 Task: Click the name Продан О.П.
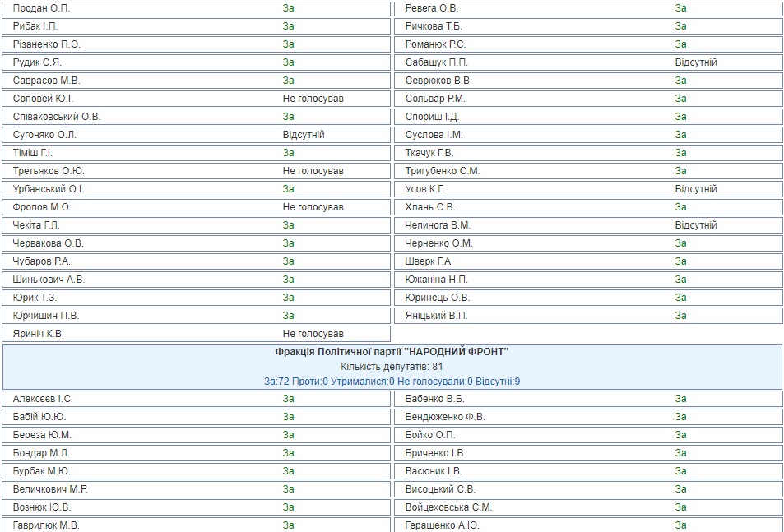42,8
